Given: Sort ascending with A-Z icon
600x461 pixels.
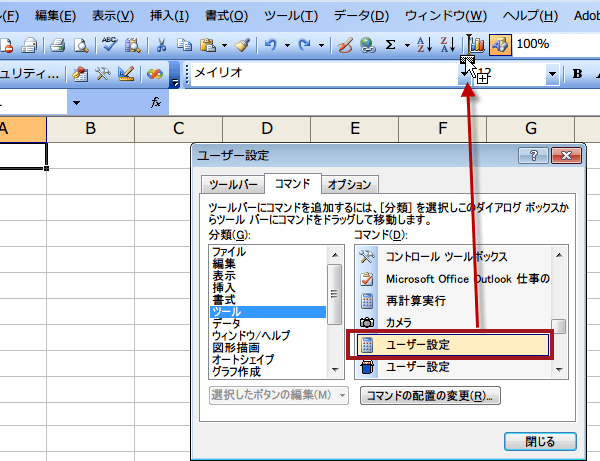Looking at the screenshot, I should (425, 45).
